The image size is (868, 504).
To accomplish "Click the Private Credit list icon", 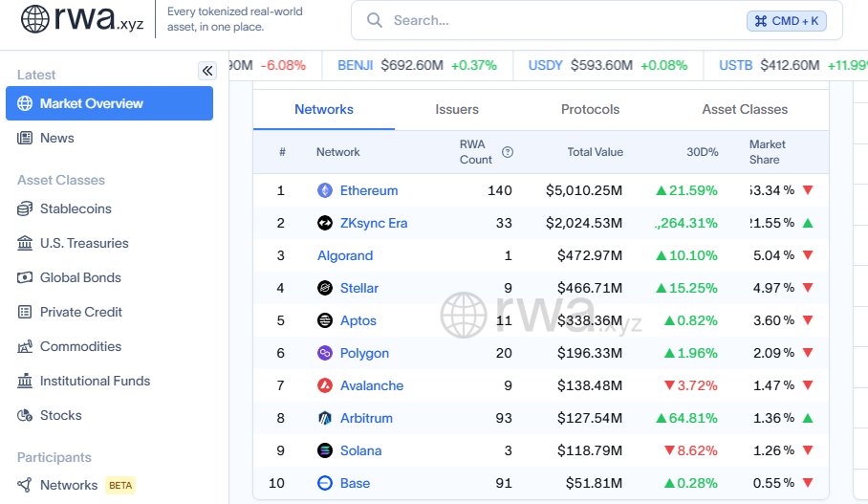I will tap(25, 312).
